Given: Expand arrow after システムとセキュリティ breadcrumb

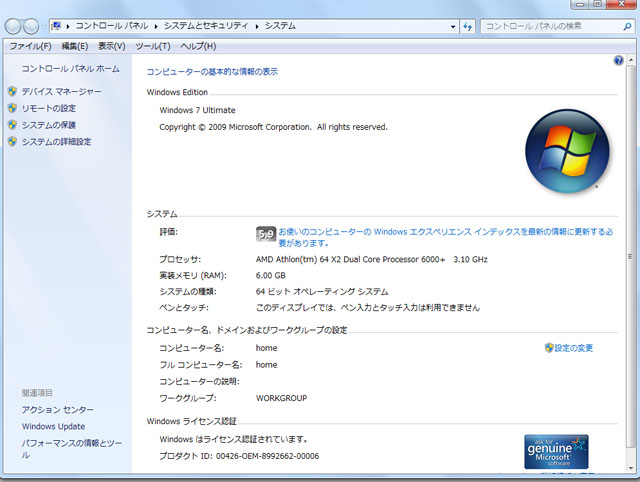Looking at the screenshot, I should [x=257, y=27].
